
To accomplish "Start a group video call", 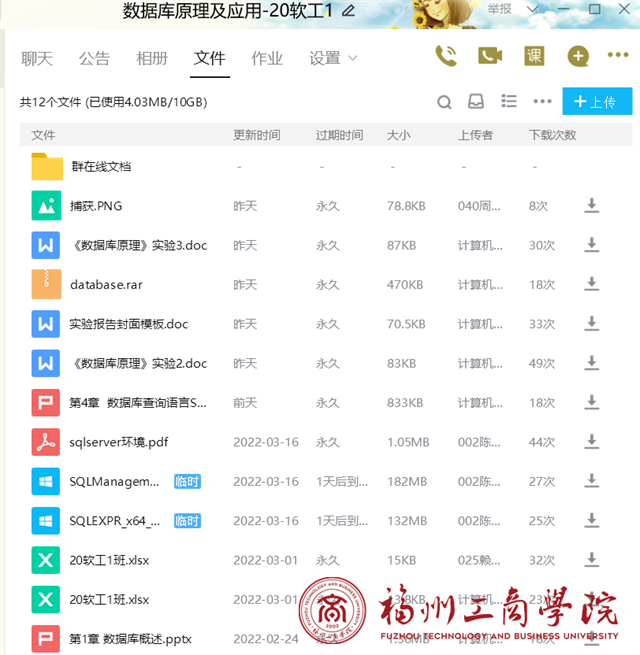I will click(490, 56).
